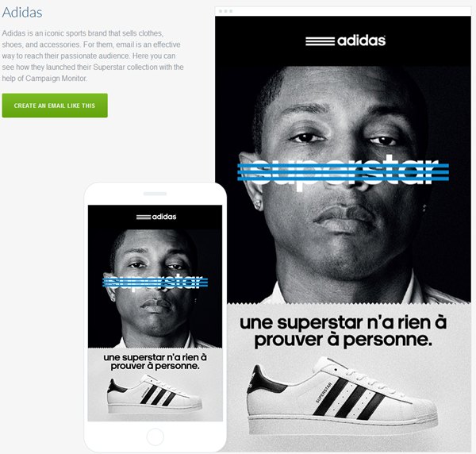
Task: Click the Adidas logo on the phone preview
Action: (156, 217)
